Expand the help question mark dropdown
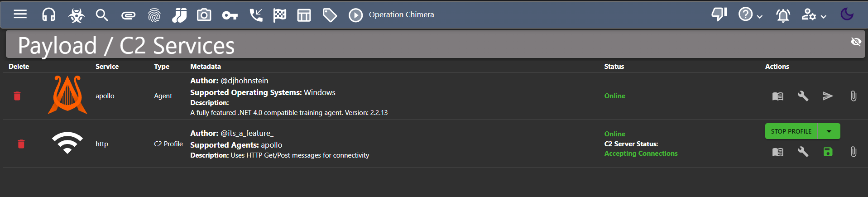This screenshot has height=197, width=868. pos(750,14)
